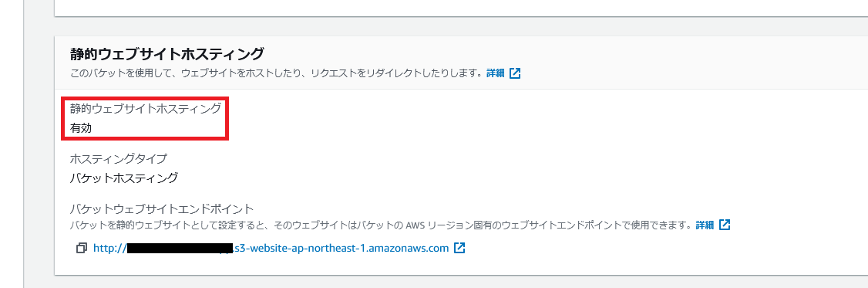Click the blacked-out bucket name in URL
The height and width of the screenshot is (288, 868).
tap(180, 248)
